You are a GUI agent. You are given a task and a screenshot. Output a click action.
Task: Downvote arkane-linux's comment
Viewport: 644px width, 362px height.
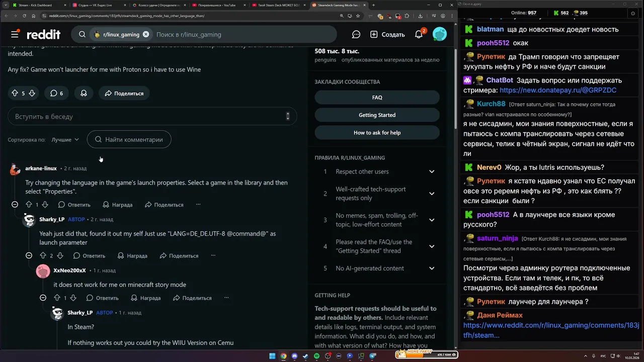coord(45,205)
